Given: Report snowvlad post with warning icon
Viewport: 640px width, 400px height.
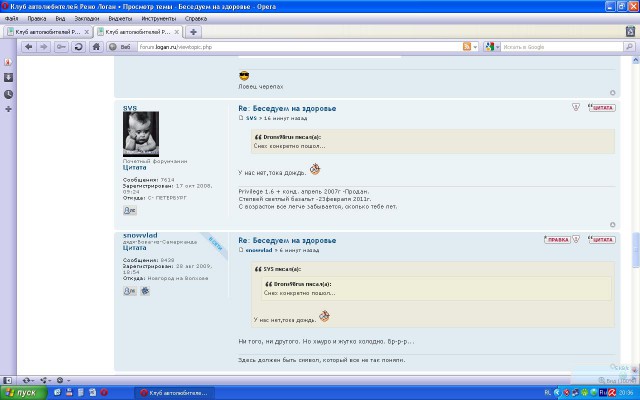Looking at the screenshot, I should (x=576, y=239).
